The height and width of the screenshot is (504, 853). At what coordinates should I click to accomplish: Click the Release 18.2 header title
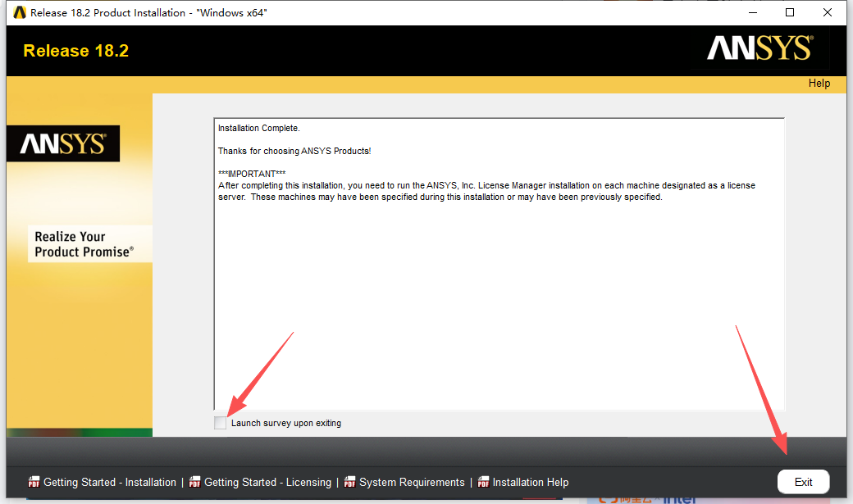click(x=75, y=51)
